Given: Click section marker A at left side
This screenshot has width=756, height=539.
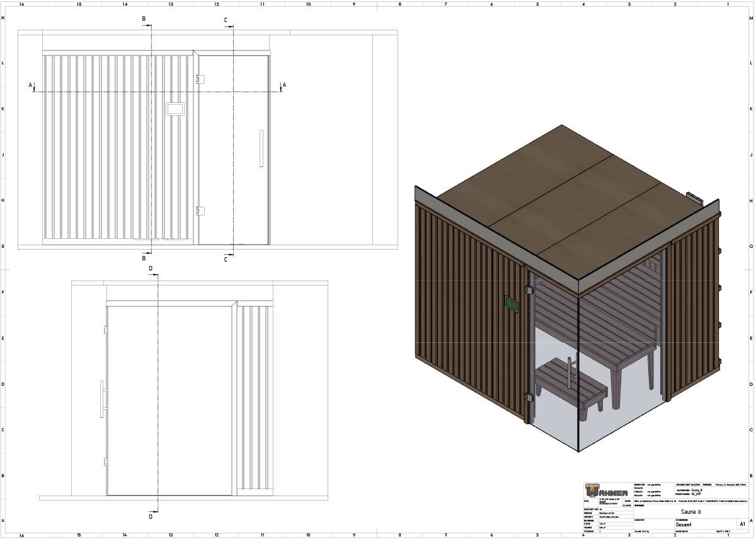Looking at the screenshot, I should click(x=30, y=85).
